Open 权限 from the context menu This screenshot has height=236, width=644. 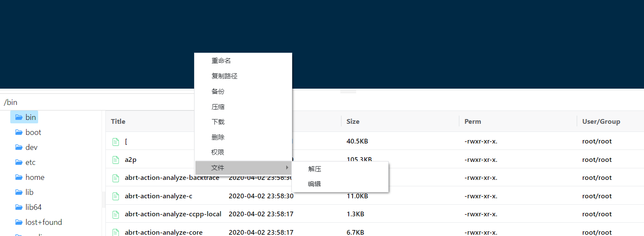coord(218,152)
